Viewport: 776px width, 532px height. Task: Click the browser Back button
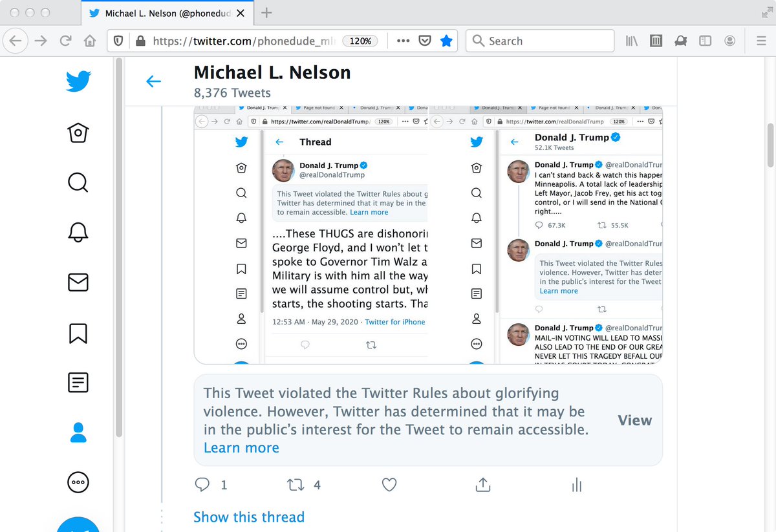point(15,41)
